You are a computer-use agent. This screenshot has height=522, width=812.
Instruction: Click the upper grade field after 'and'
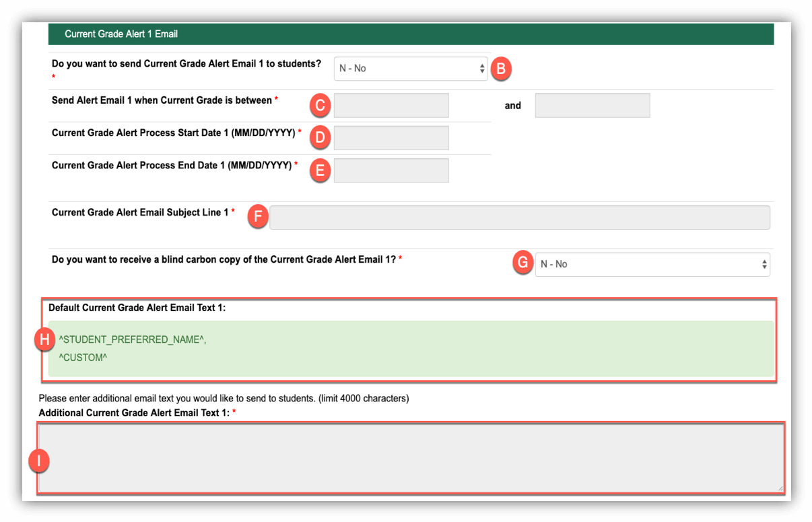[x=592, y=106]
